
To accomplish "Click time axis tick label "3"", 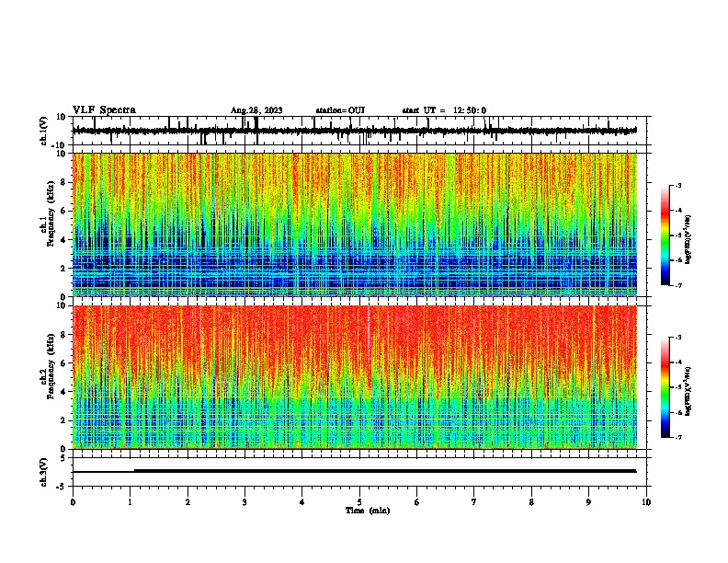I will coord(245,502).
